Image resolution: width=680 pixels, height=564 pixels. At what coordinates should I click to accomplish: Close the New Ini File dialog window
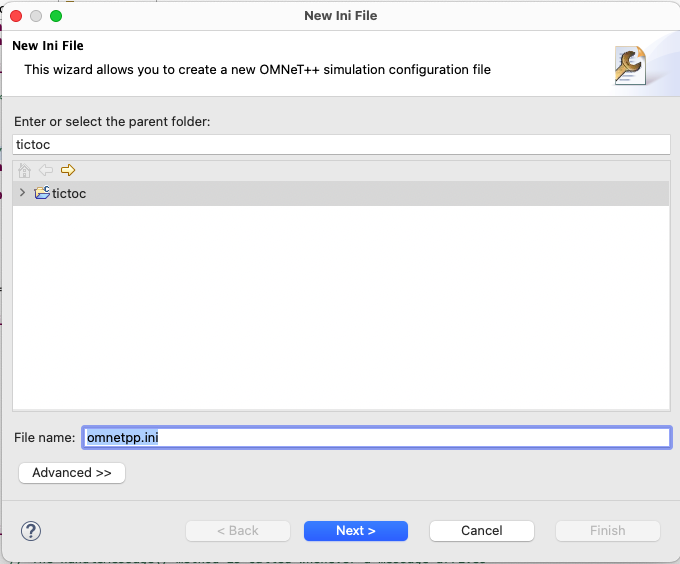tap(16, 16)
